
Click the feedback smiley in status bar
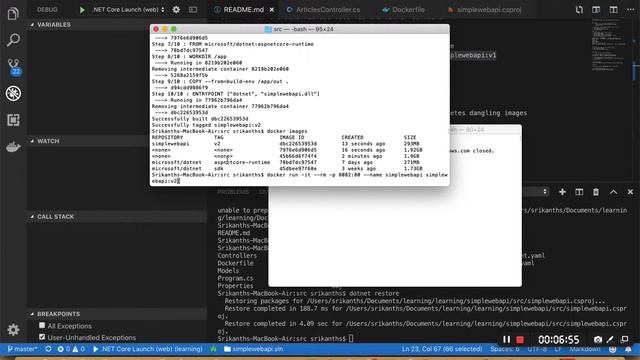click(613, 349)
